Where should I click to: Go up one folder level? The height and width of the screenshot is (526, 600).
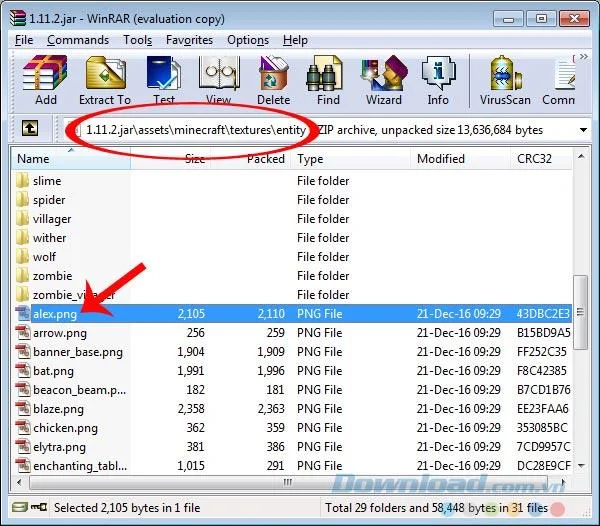(x=29, y=128)
